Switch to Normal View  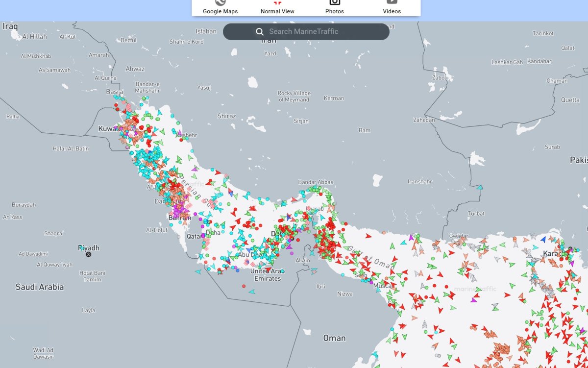pos(277,7)
